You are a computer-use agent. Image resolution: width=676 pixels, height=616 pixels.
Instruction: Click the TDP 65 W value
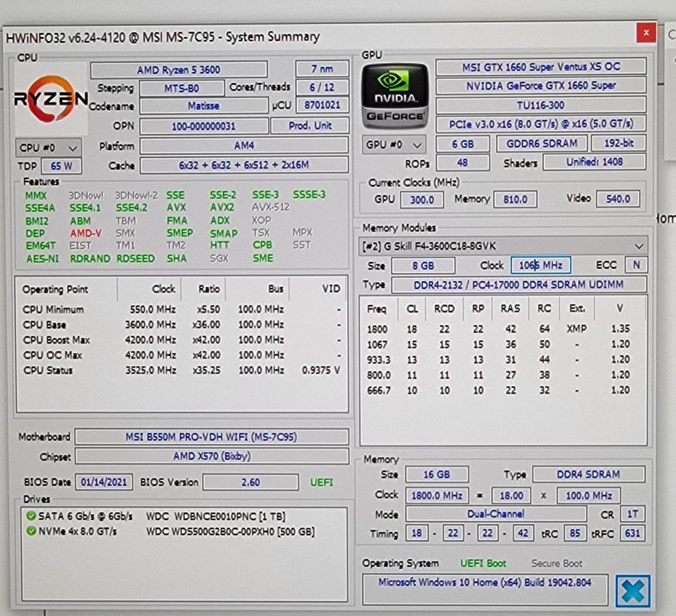click(61, 166)
